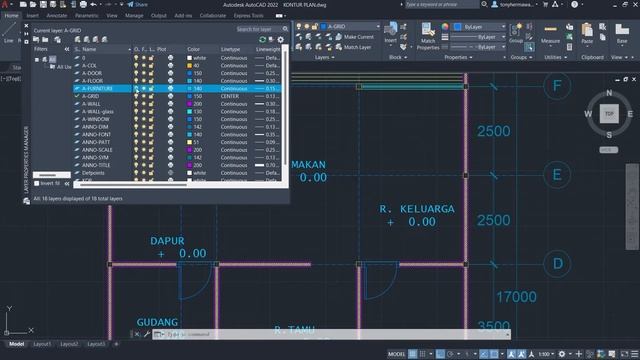Click Make Current layer button
Screen dimensions: 640x360
pos(355,37)
